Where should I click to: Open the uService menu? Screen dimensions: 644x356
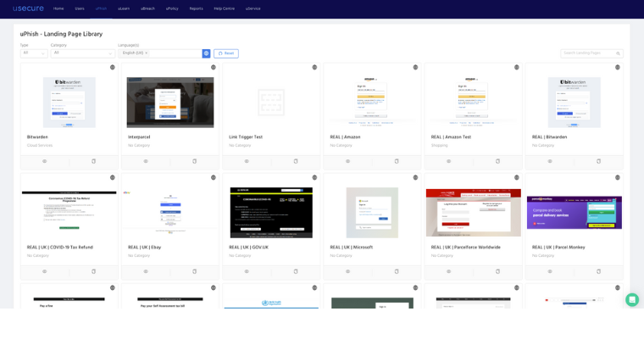coord(253,8)
